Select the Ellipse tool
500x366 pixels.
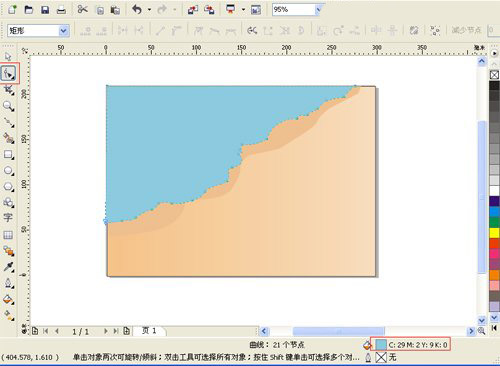pyautogui.click(x=8, y=171)
